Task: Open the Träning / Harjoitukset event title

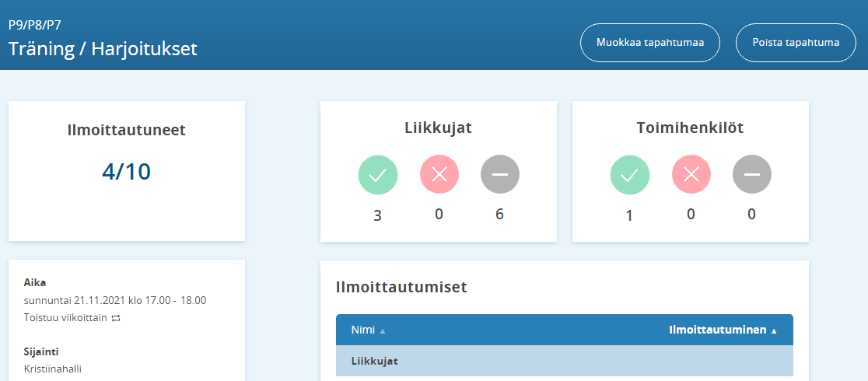Action: click(103, 49)
